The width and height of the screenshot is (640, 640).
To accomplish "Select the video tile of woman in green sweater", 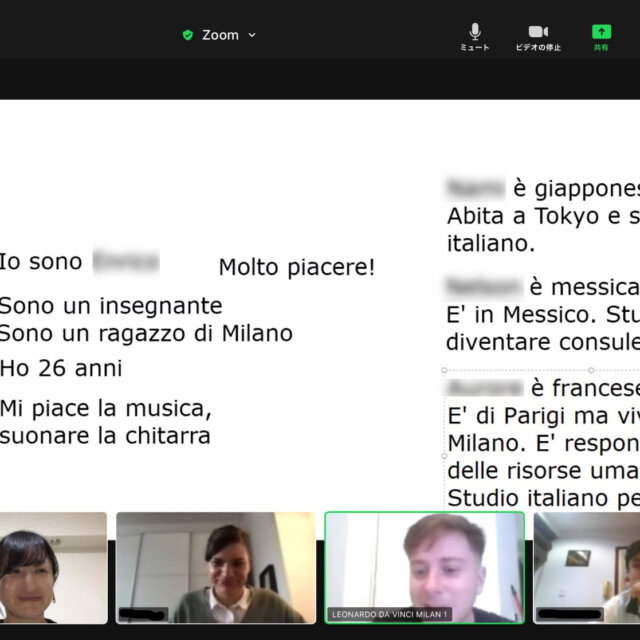I will 216,567.
